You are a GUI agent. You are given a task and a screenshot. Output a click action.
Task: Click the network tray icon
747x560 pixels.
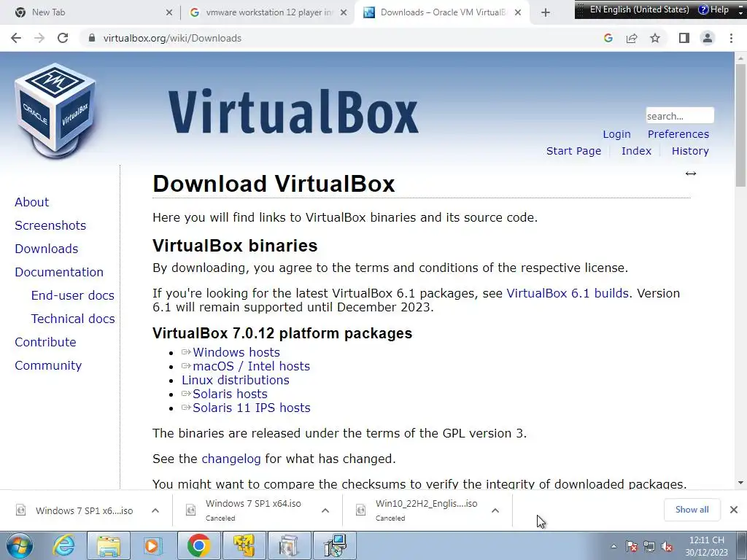pos(649,547)
